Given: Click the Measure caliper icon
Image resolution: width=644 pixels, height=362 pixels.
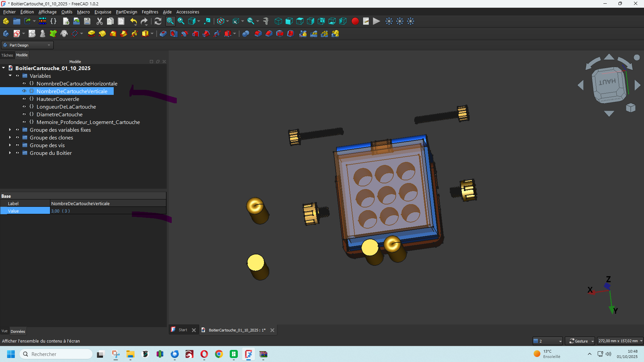Looking at the screenshot, I should coord(266,21).
